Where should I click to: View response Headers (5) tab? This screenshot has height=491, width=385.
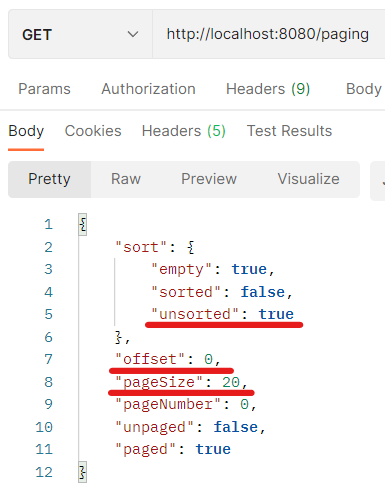[184, 131]
